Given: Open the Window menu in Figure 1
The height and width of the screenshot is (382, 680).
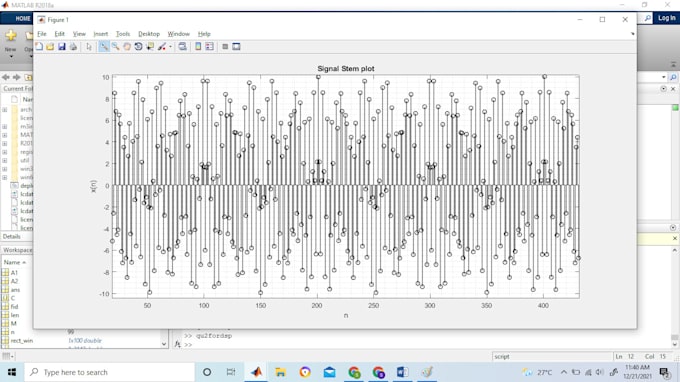Looking at the screenshot, I should pyautogui.click(x=178, y=34).
